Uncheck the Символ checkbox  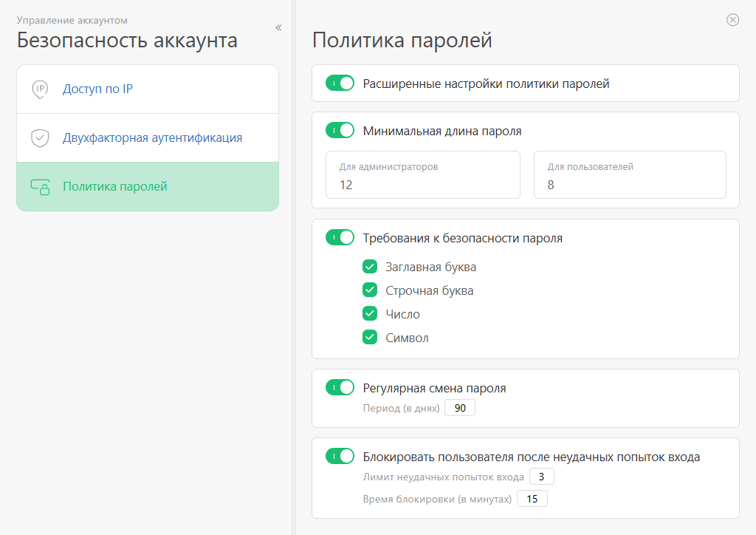click(370, 338)
